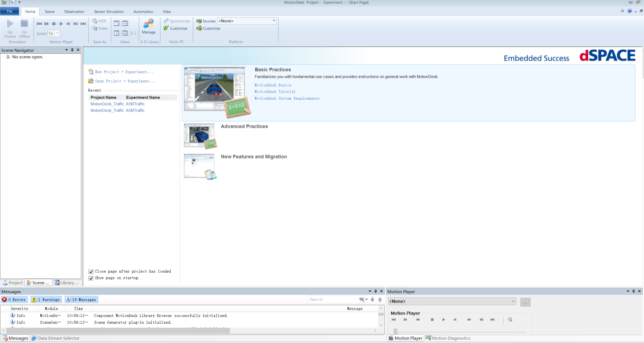Screen dimensions: 644x343
Task: Switch to the Sensor Simulation ribbon tab
Action: pos(109,11)
